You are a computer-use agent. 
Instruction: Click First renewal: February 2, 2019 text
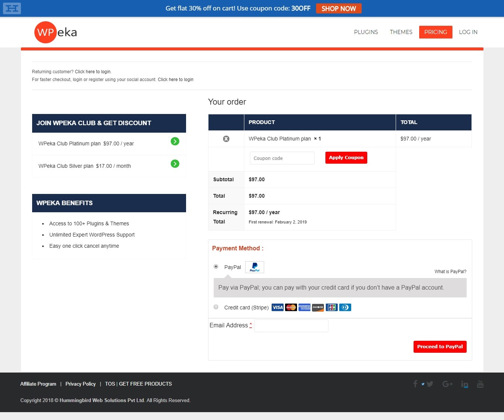278,222
